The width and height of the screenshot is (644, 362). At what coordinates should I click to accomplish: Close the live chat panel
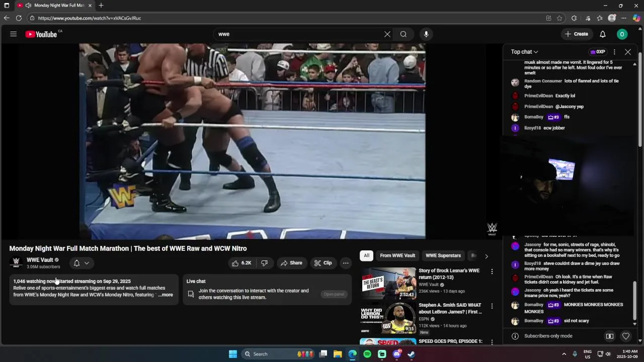628,52
